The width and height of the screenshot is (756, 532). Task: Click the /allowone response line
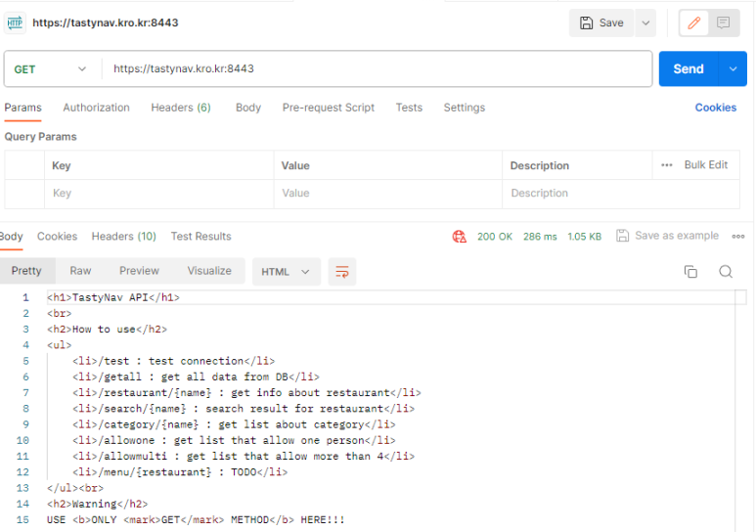pyautogui.click(x=234, y=440)
